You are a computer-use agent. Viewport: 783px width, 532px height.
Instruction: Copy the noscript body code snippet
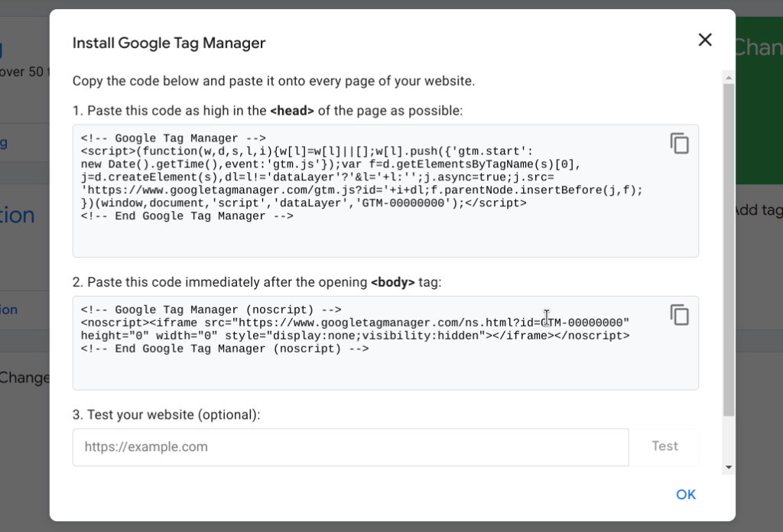point(679,315)
